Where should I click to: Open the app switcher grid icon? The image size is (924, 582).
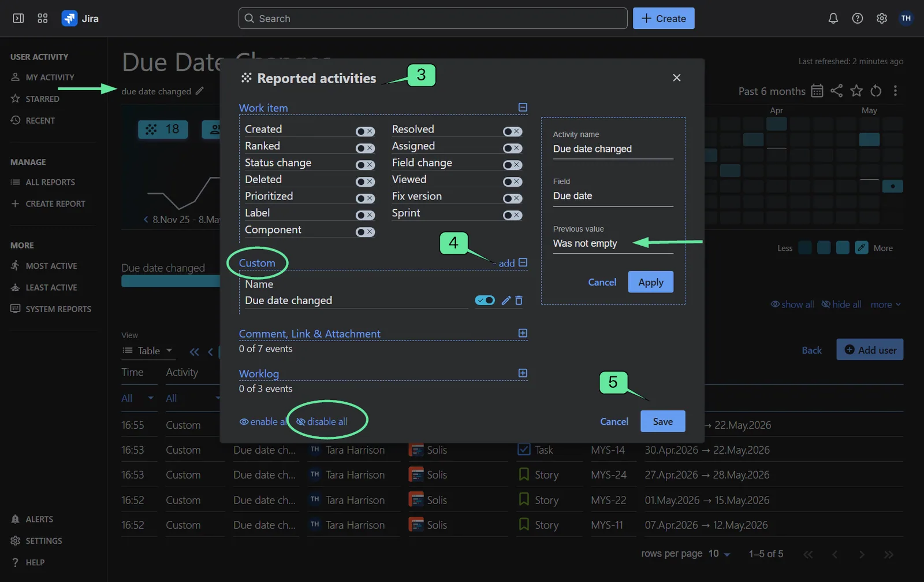[x=43, y=18]
